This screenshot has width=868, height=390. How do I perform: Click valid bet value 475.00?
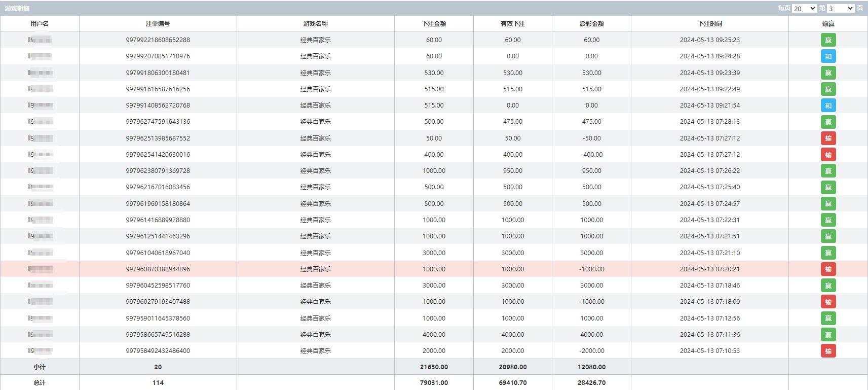pyautogui.click(x=513, y=122)
